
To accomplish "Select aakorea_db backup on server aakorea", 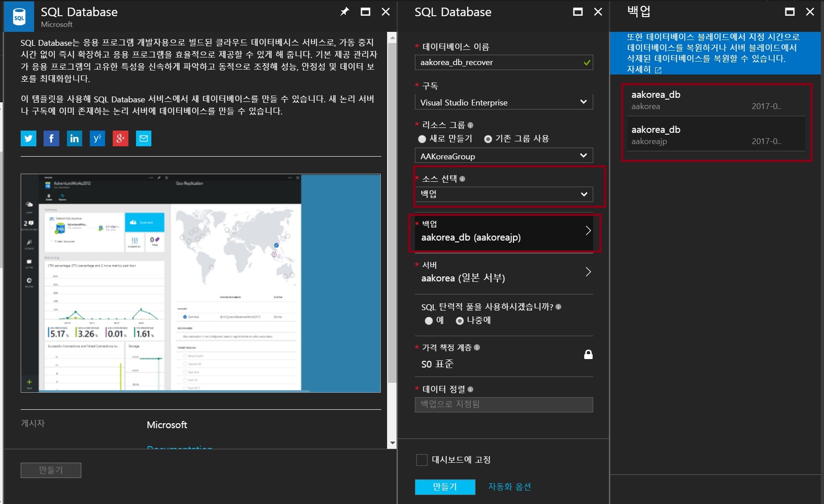I will coord(716,101).
